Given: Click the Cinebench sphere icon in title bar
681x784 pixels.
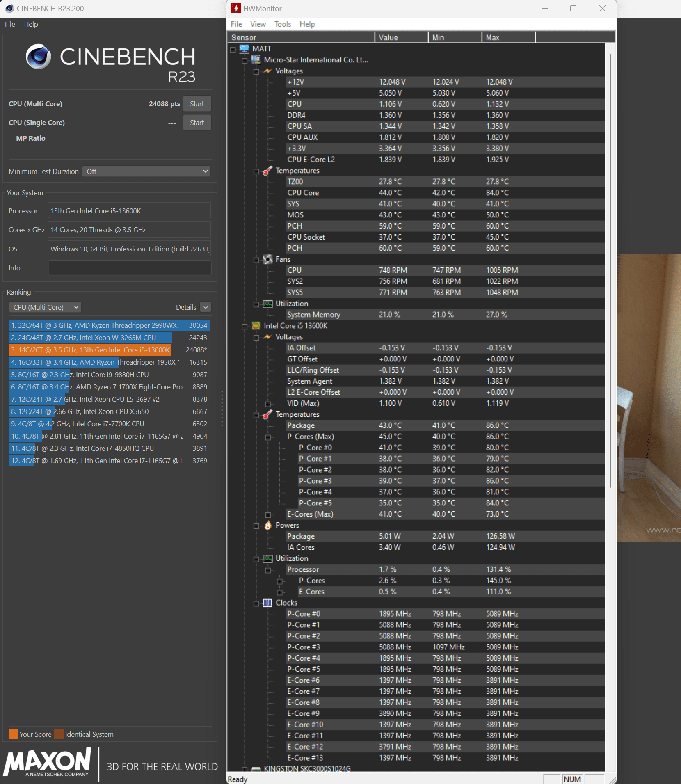Looking at the screenshot, I should point(9,8).
